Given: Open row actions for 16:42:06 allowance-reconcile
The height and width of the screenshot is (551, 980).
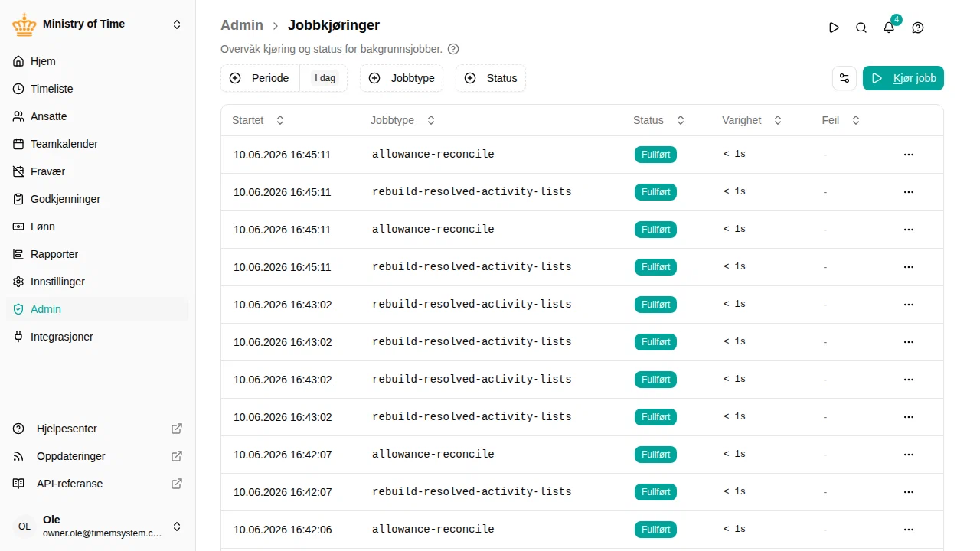Looking at the screenshot, I should [909, 530].
